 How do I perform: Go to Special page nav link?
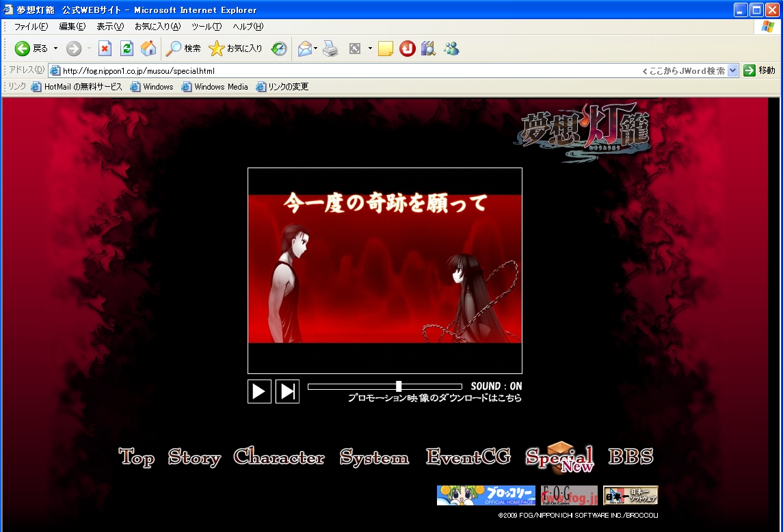tap(560, 457)
